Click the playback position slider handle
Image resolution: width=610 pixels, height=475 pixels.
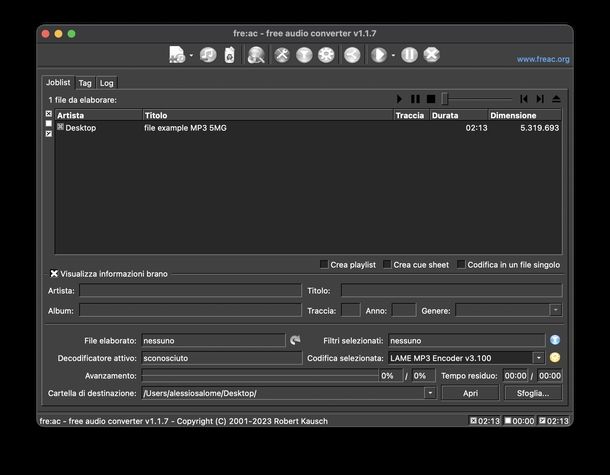pyautogui.click(x=445, y=99)
